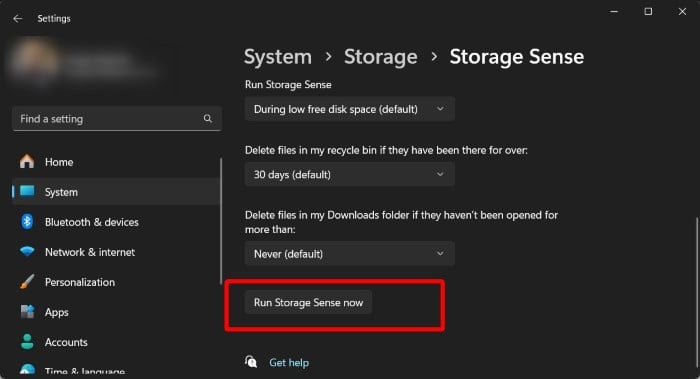Click the Get help chat icon
700x379 pixels.
(251, 362)
